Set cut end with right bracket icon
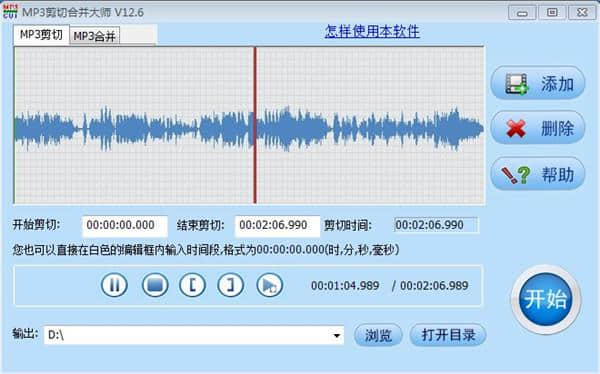This screenshot has height=374, width=600. coord(230,285)
